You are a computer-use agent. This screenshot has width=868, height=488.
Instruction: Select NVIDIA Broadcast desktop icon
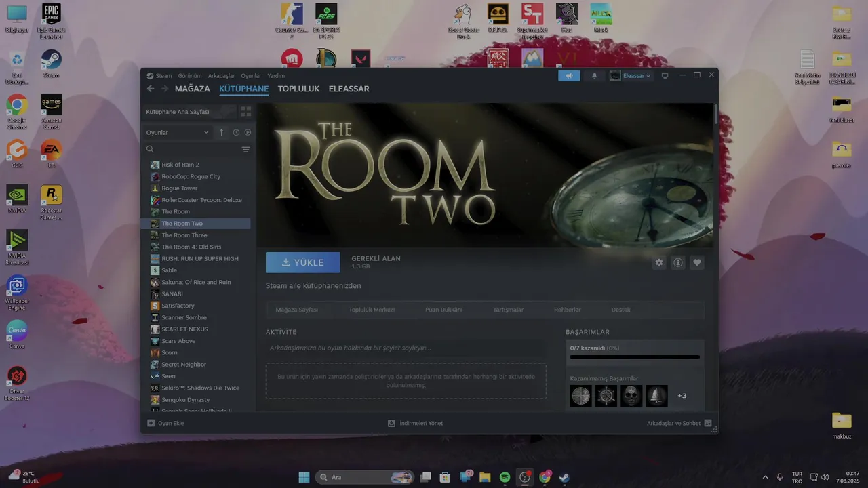17,247
